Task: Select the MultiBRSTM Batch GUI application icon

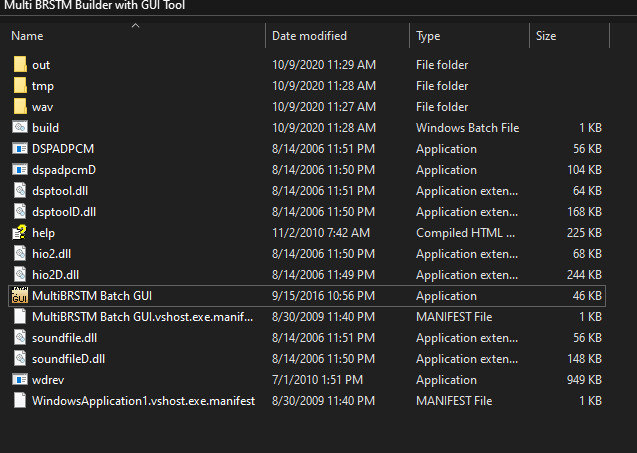Action: pyautogui.click(x=20, y=295)
